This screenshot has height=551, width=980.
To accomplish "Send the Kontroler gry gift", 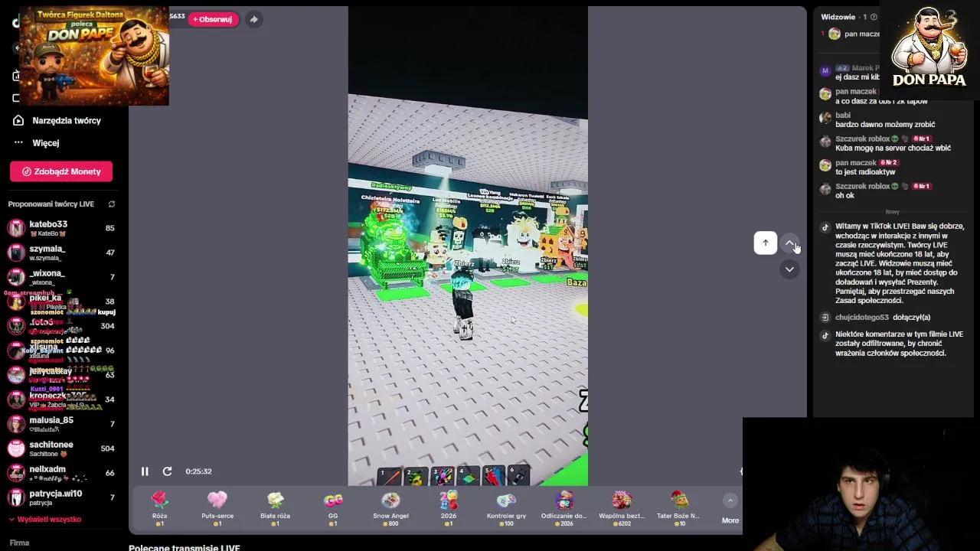I will 506,508.
